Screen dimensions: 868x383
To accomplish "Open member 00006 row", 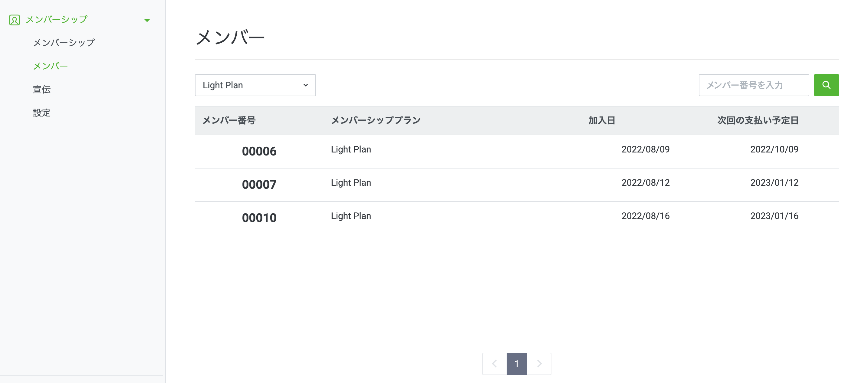I will coord(259,151).
